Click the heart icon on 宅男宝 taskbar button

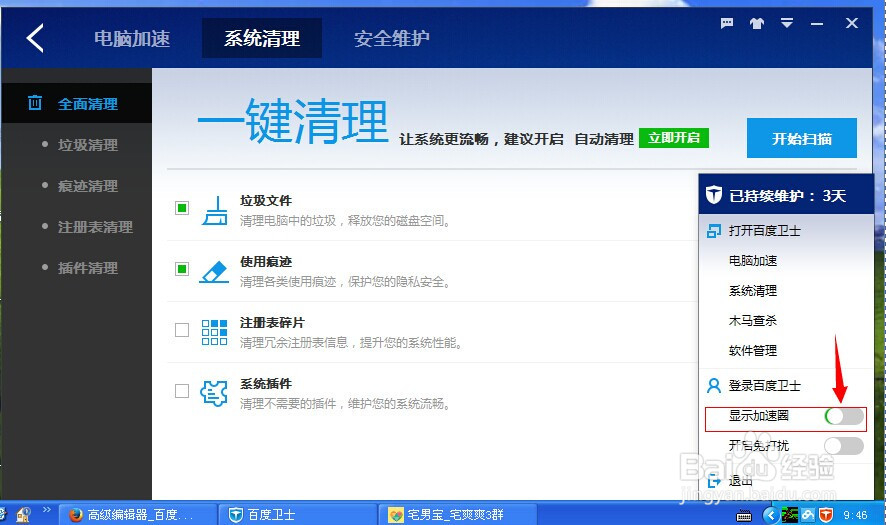tap(396, 515)
